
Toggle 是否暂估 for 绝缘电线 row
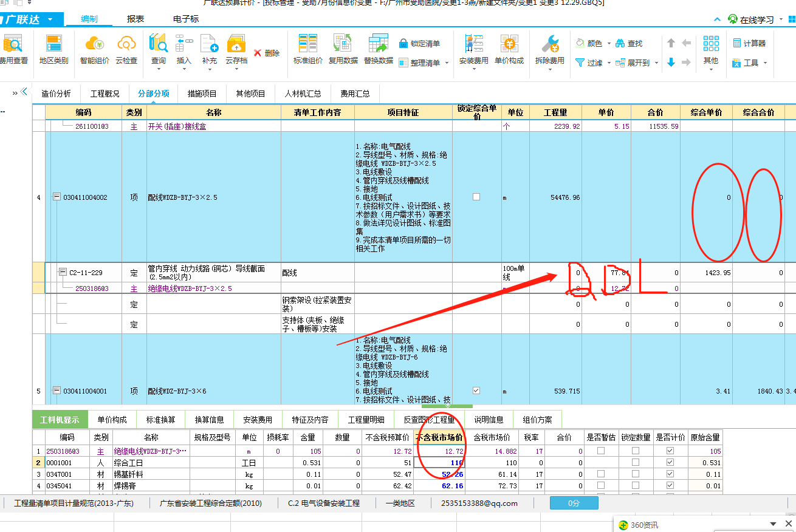(600, 451)
